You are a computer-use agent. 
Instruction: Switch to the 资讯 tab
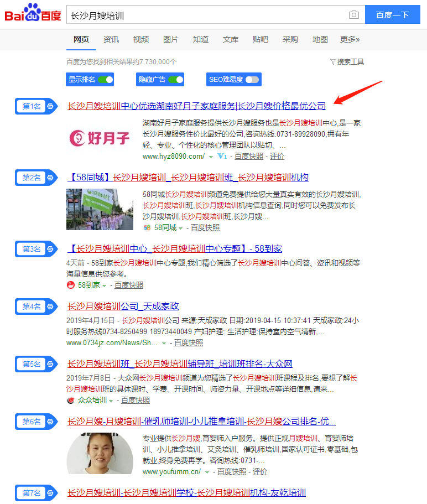click(111, 39)
